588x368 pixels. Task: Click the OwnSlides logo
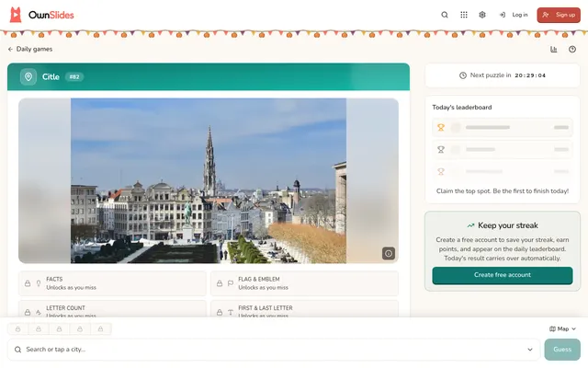click(41, 15)
